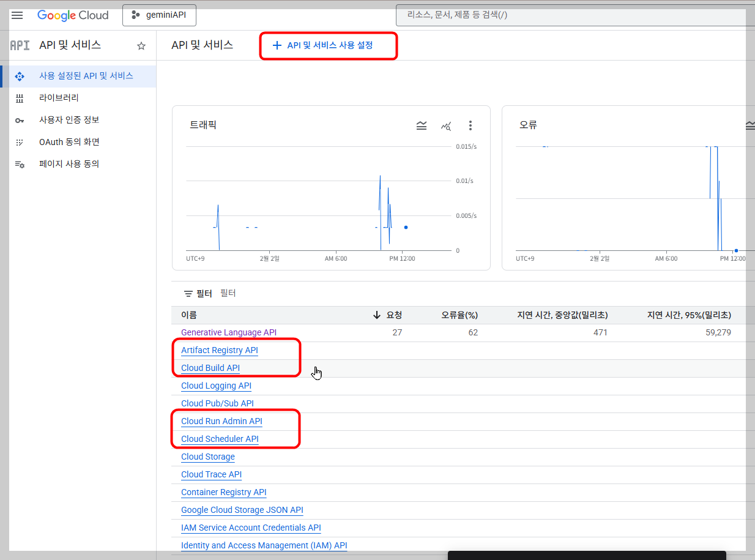Click 95% latency value 59,279
Viewport: 755px width, 560px height.
[718, 332]
